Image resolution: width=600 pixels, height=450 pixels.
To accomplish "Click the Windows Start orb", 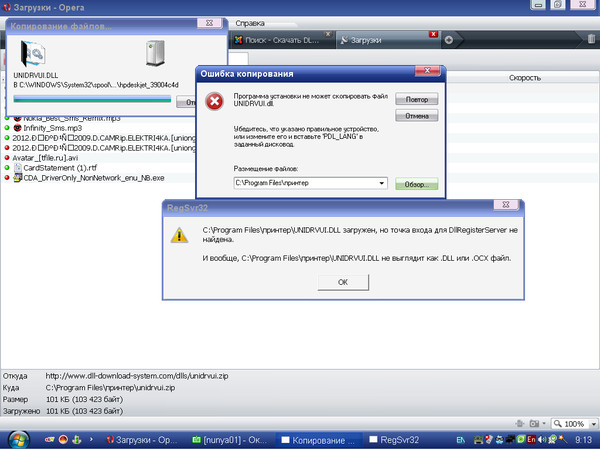I will click(18, 440).
